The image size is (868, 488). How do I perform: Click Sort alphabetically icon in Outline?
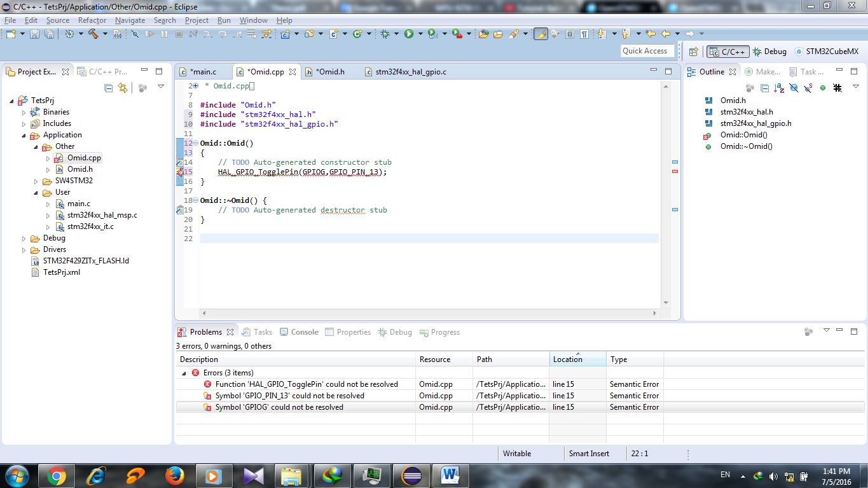pos(779,88)
